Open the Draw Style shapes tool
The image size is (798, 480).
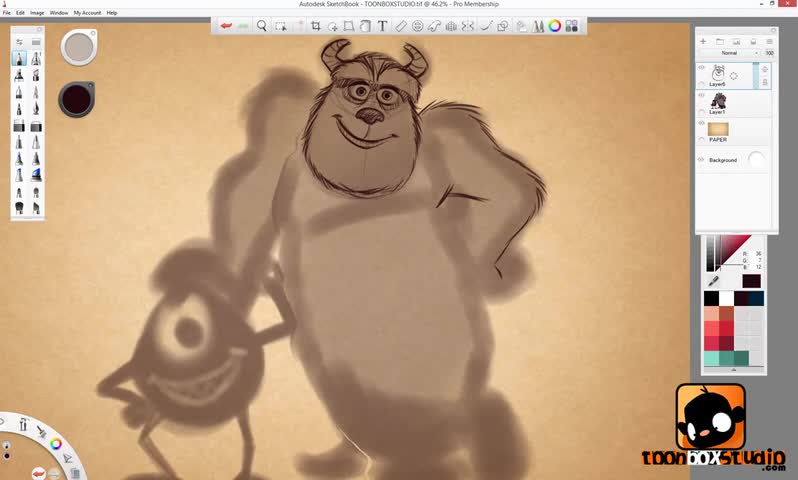point(503,26)
